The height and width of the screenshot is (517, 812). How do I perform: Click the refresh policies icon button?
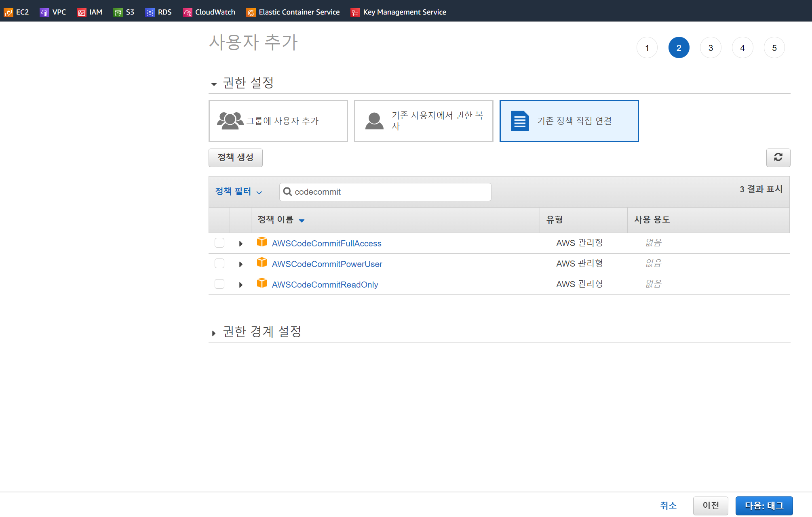[x=778, y=157]
